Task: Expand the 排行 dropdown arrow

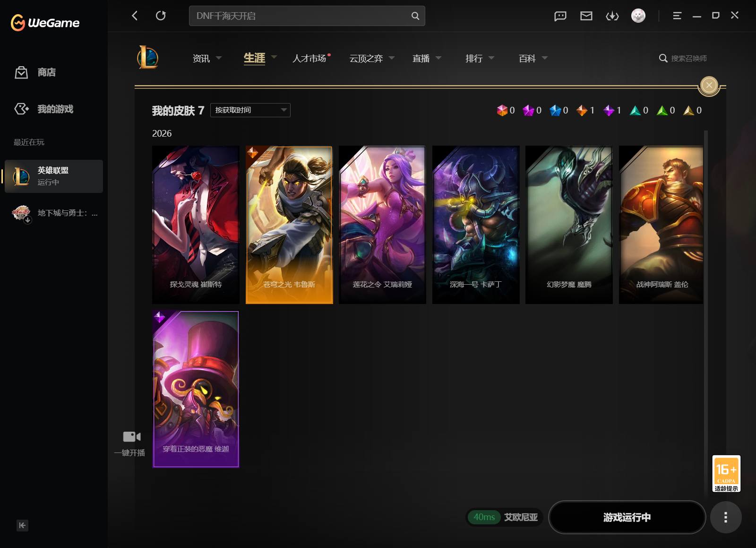Action: [491, 58]
